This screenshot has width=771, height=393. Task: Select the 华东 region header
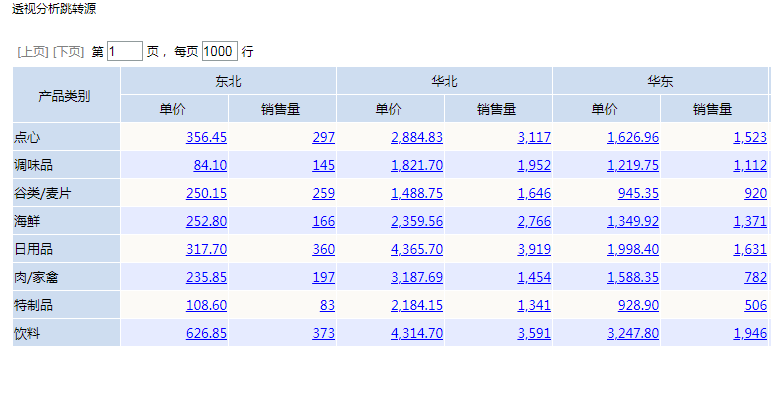click(660, 81)
